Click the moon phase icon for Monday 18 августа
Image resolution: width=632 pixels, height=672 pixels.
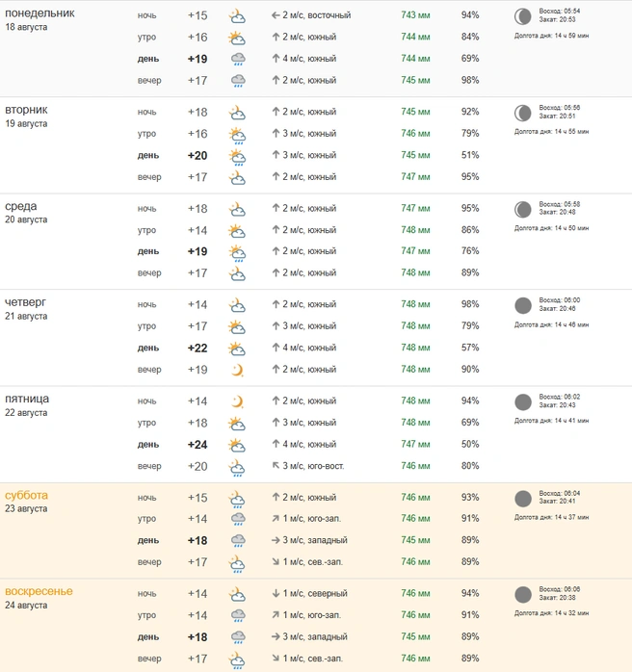[523, 16]
